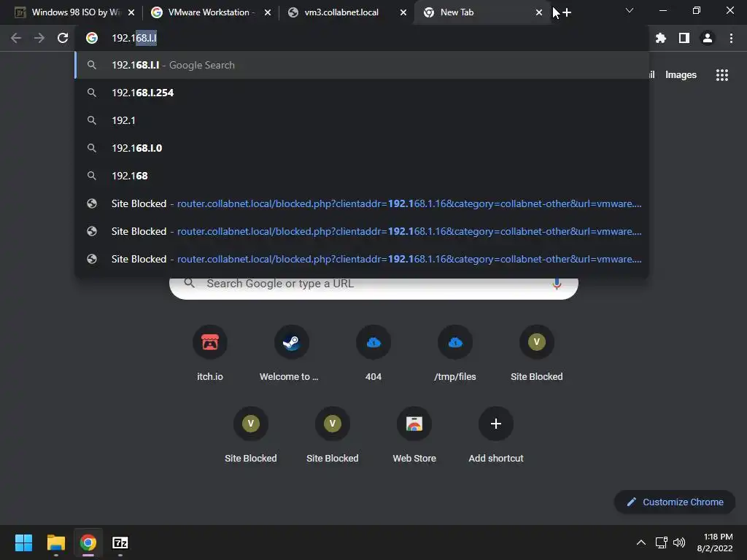Expand the tab search chevron

click(x=630, y=10)
